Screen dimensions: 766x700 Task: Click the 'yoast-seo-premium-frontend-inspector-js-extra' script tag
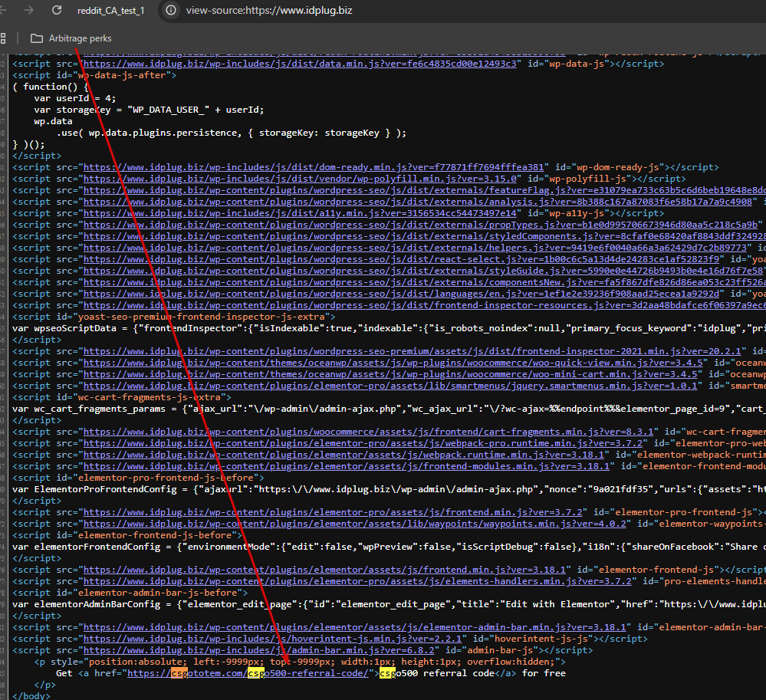(x=173, y=317)
